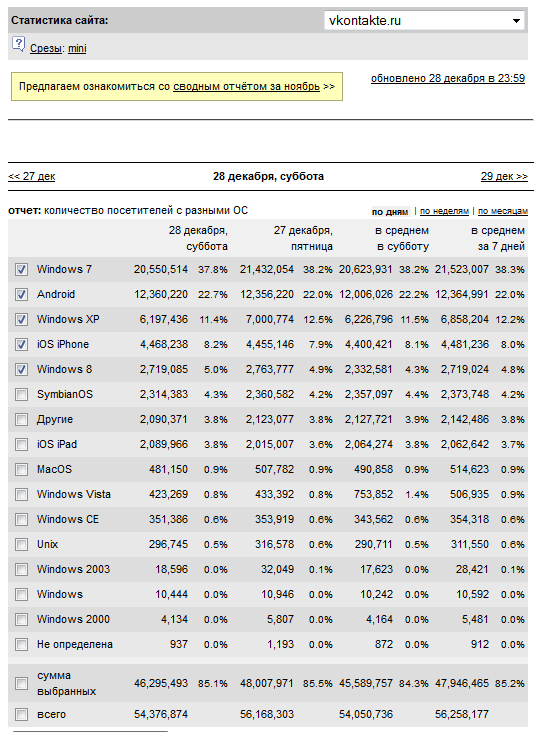Select the Unix checkbox
Screen dimensions: 534x732
[x=21, y=544]
